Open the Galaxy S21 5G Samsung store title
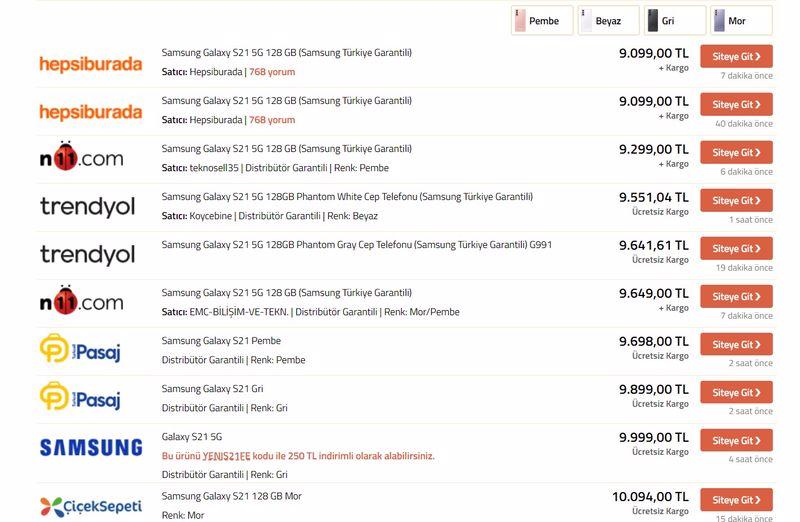The width and height of the screenshot is (800, 522). [192, 436]
